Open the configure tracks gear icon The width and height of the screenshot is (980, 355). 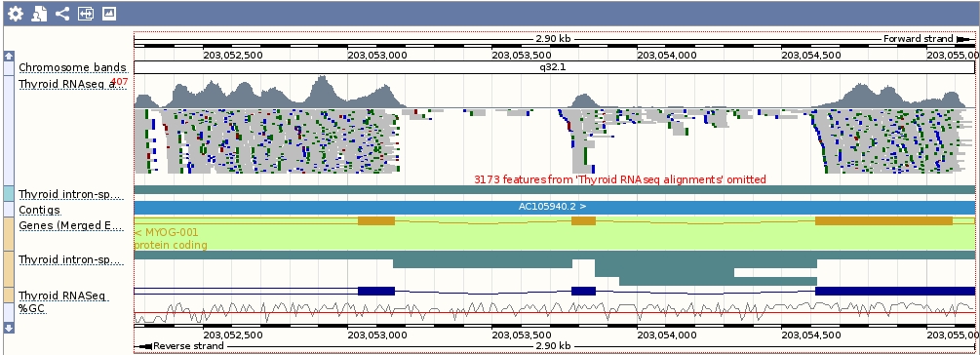pos(15,14)
